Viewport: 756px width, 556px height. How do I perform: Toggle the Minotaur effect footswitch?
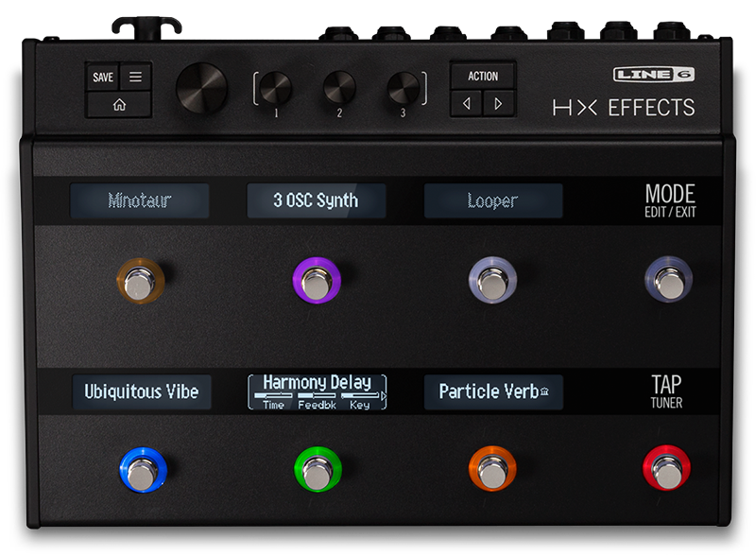pyautogui.click(x=140, y=280)
